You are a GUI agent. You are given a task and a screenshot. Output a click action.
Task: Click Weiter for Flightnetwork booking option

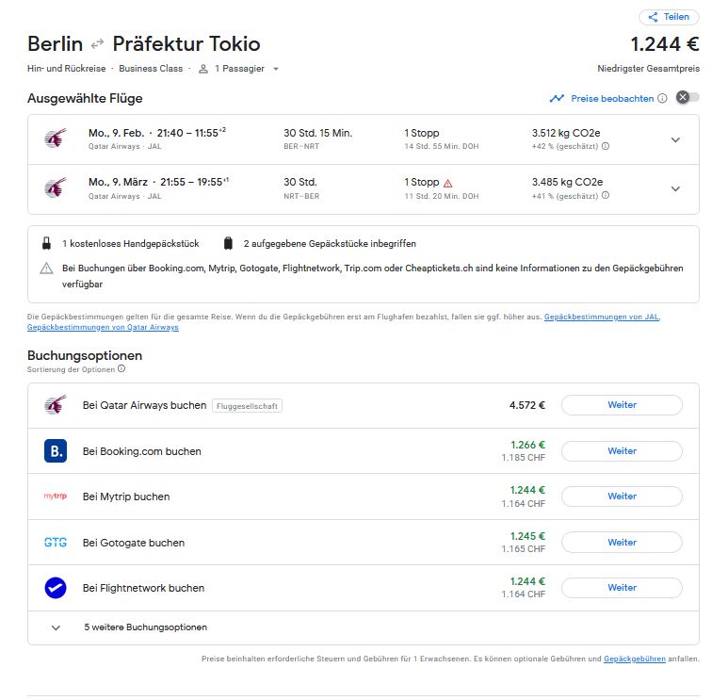[622, 588]
